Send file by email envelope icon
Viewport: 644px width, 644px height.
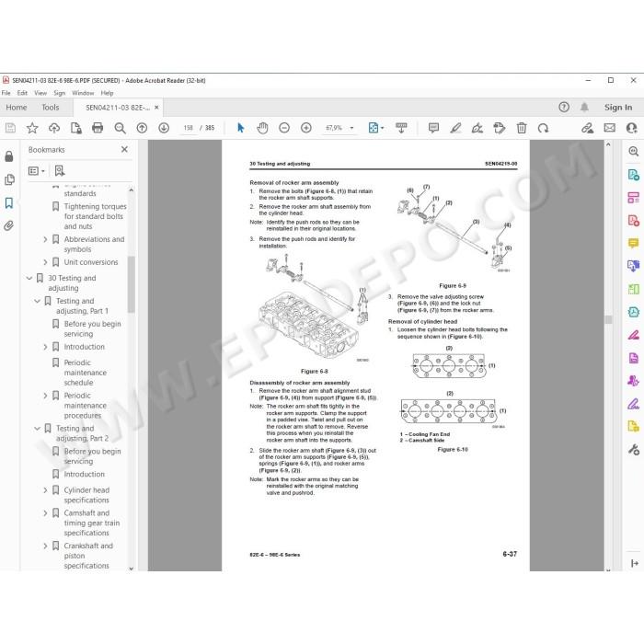point(609,128)
